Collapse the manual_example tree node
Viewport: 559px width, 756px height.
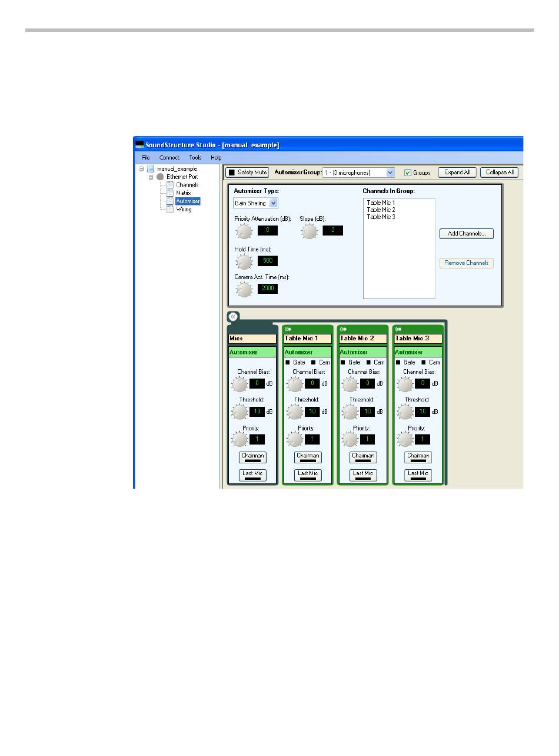pyautogui.click(x=141, y=169)
